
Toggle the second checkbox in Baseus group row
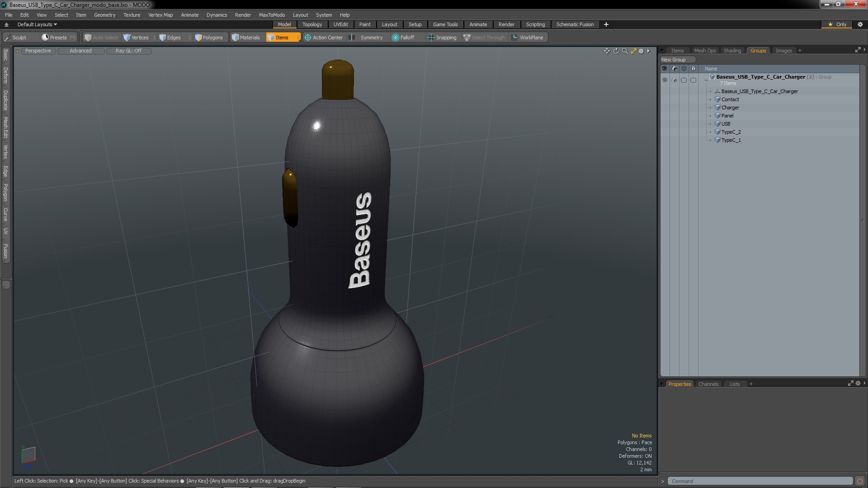693,80
